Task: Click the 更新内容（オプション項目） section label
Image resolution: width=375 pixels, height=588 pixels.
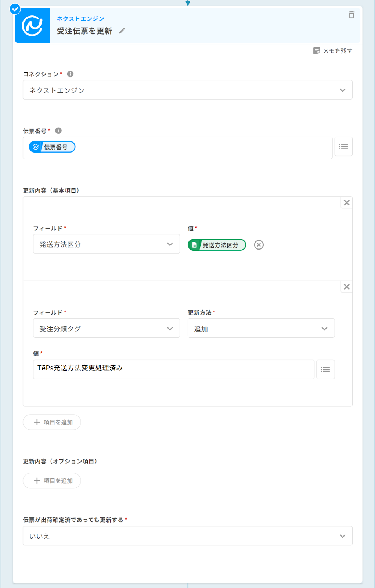Action: [x=60, y=461]
